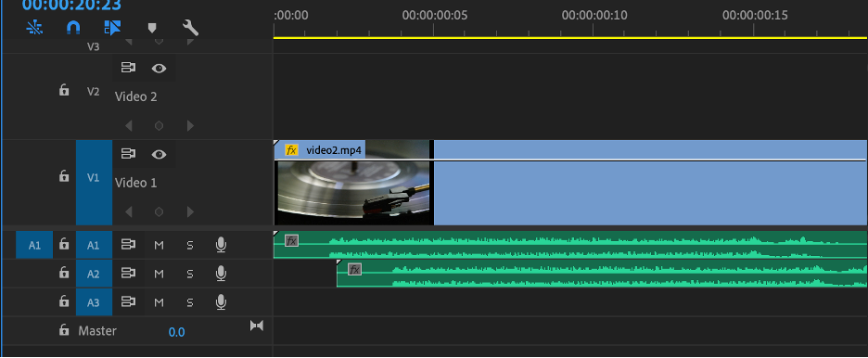This screenshot has height=358, width=868.
Task: Toggle A2 track targeting button
Action: click(94, 274)
